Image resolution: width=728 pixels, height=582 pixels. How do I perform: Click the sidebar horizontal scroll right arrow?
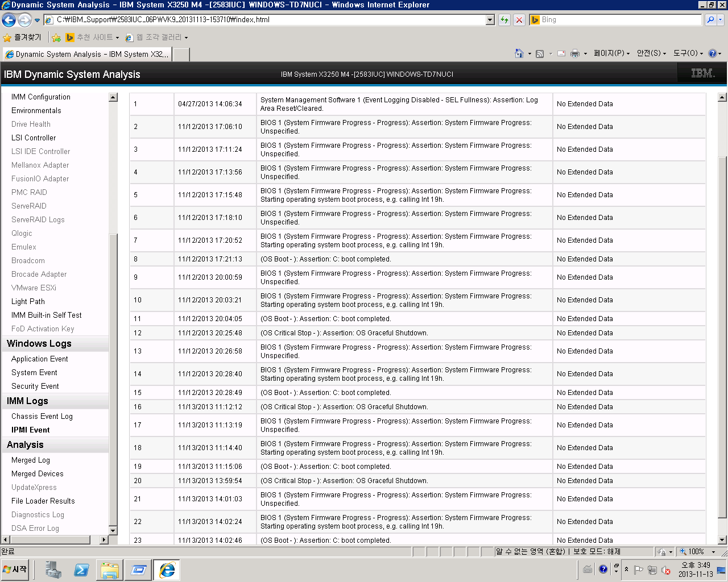[x=104, y=539]
